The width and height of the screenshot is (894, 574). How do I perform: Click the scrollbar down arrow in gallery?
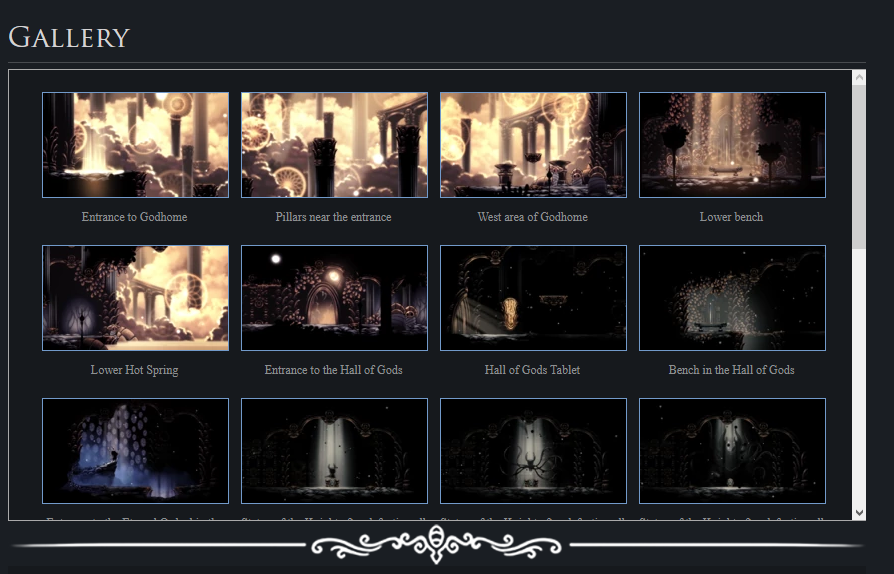tap(859, 512)
